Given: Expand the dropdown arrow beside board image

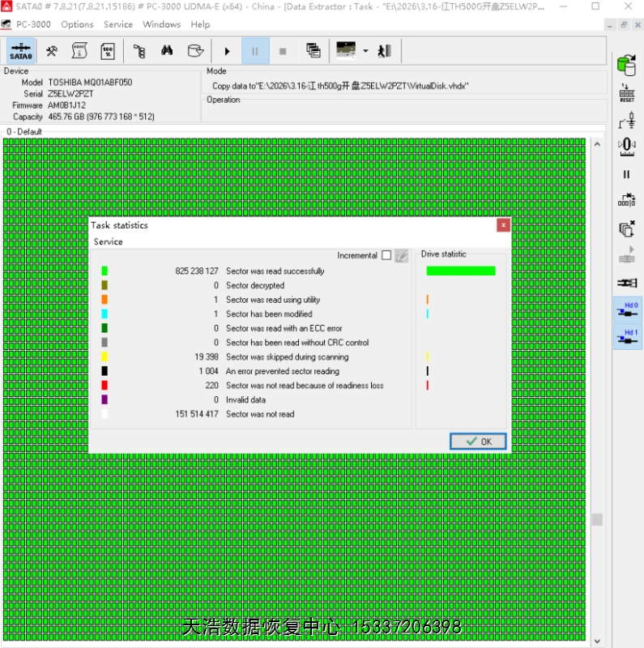Looking at the screenshot, I should point(365,51).
